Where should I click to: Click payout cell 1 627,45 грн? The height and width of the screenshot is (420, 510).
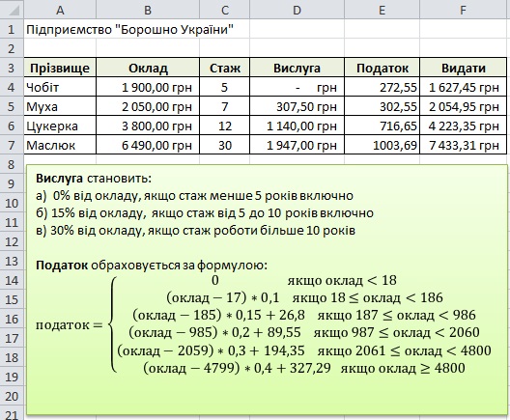pyautogui.click(x=464, y=87)
